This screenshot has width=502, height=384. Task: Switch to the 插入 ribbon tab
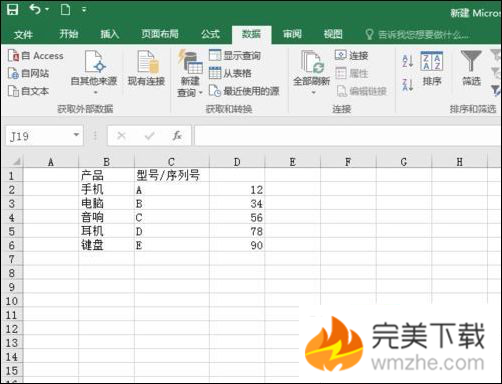(x=110, y=34)
